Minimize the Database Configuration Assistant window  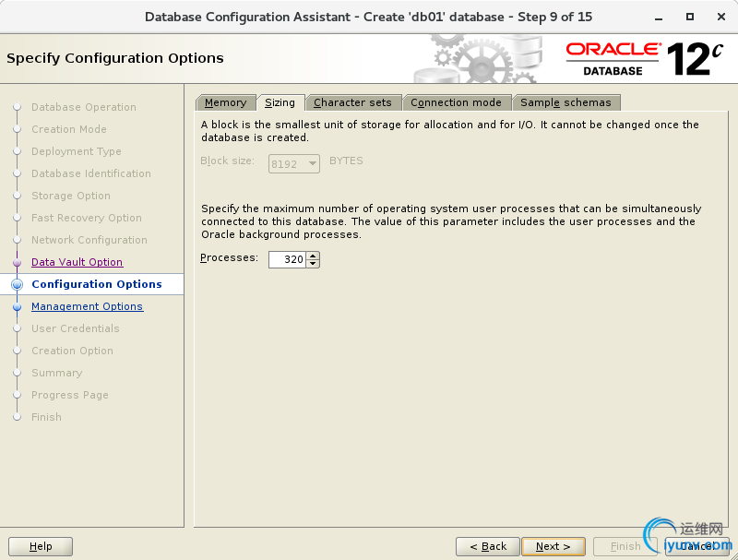pyautogui.click(x=659, y=18)
